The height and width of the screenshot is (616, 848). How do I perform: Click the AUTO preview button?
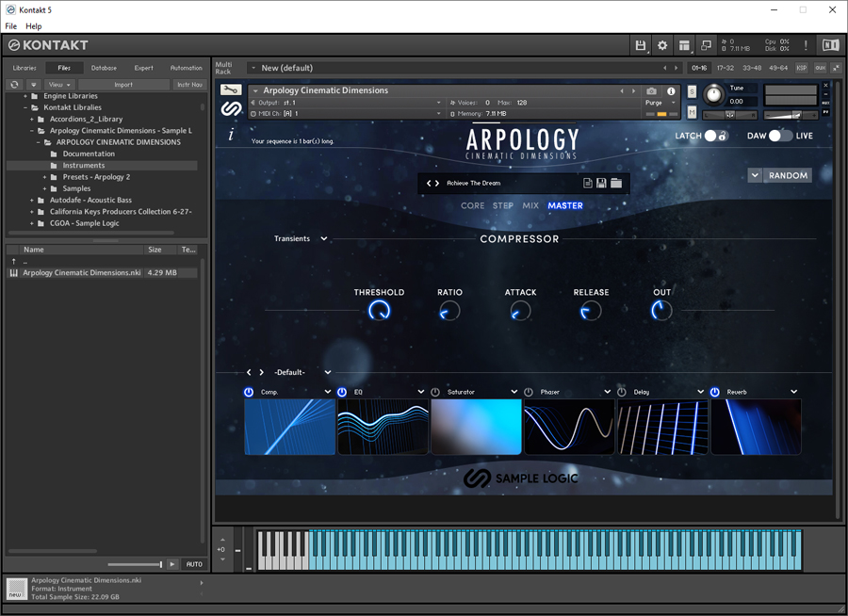(194, 564)
